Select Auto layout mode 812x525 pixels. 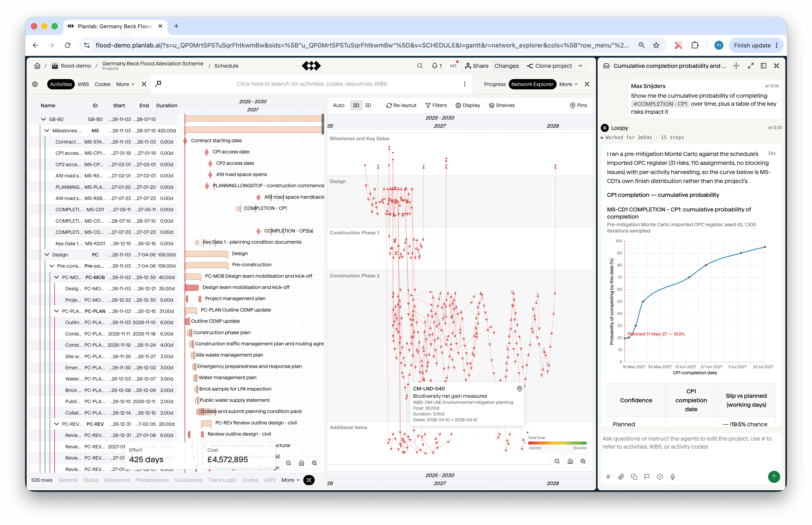(339, 105)
